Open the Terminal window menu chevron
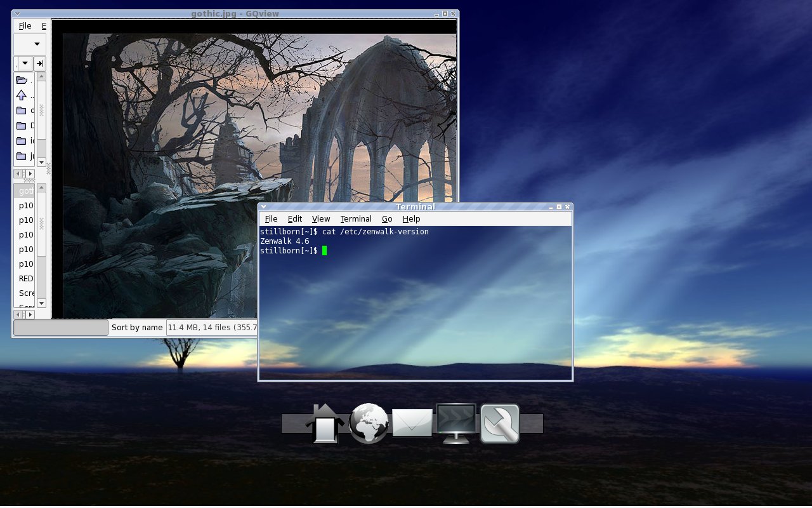 pos(263,207)
